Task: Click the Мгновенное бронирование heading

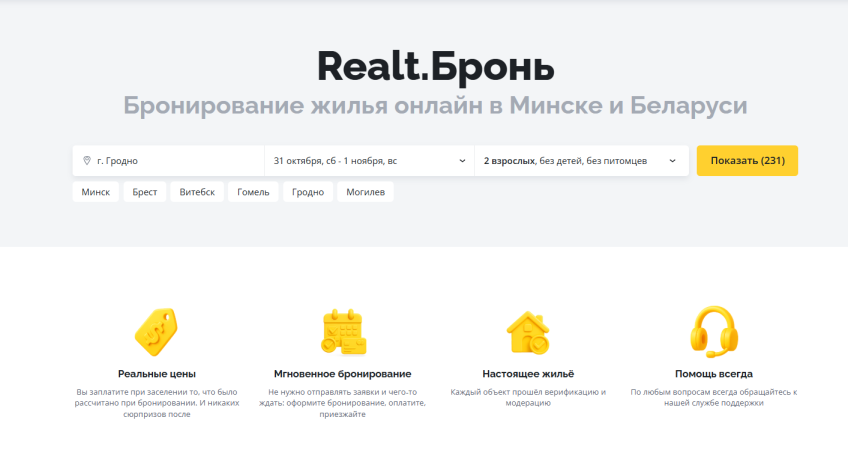Action: 342,374
